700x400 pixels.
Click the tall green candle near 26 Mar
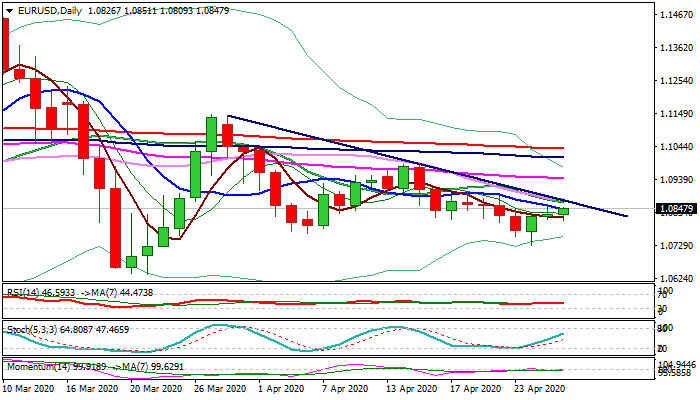tap(212, 133)
